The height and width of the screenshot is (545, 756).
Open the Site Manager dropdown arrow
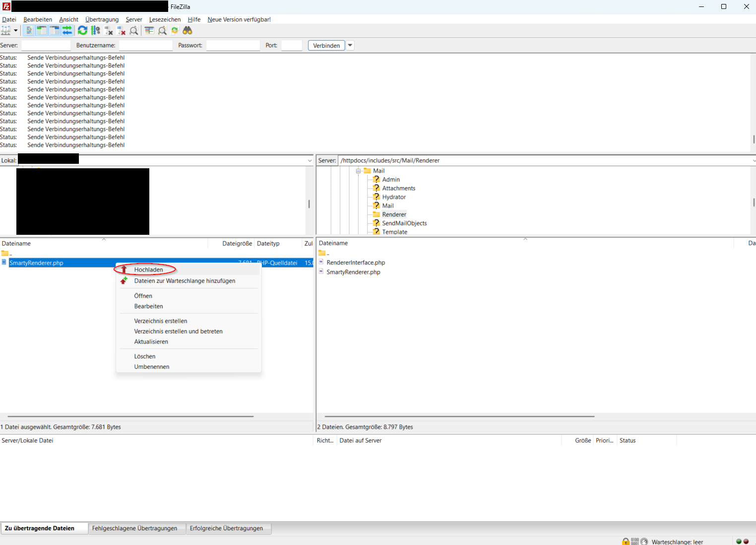tap(16, 31)
